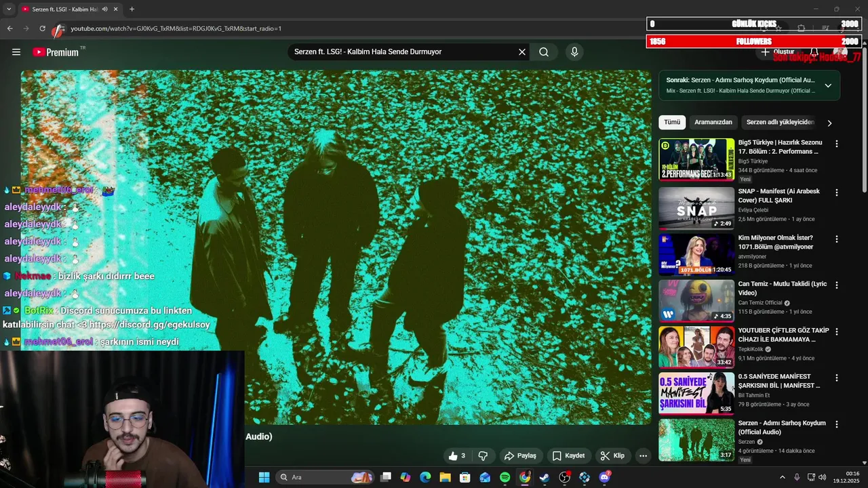
Task: Open options menu for Can Temiz video
Action: click(837, 285)
